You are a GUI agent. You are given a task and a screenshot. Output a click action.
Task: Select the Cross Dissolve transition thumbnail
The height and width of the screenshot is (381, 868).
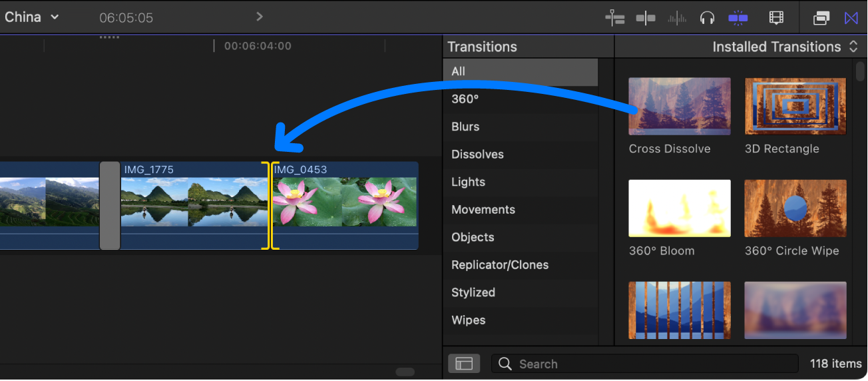680,107
